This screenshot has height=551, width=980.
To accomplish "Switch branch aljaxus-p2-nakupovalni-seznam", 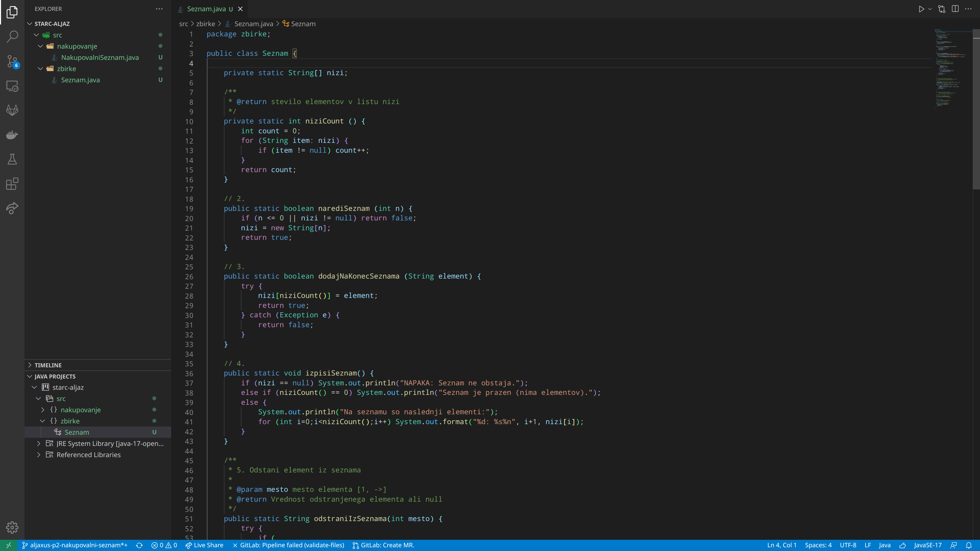I will coord(75,545).
